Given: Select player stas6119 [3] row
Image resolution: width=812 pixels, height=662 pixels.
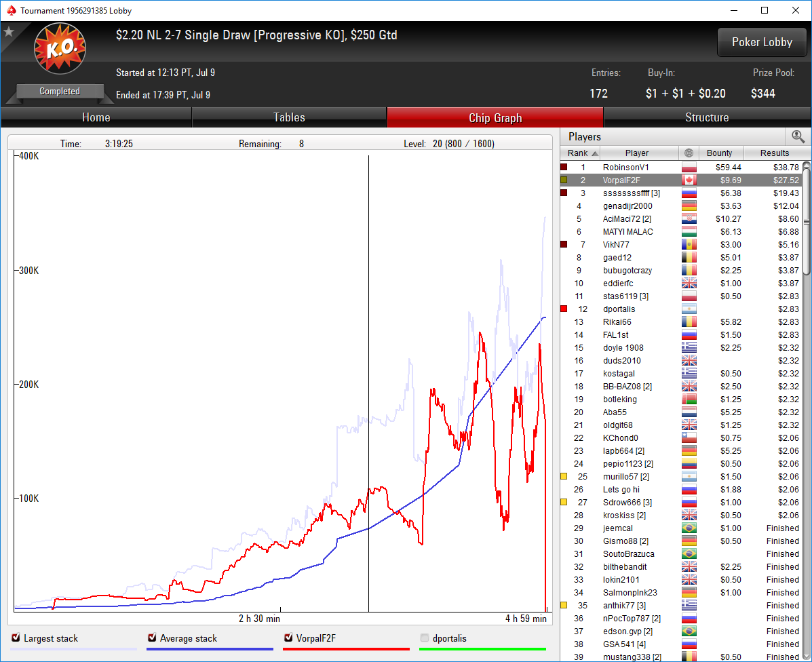Looking at the screenshot, I should tap(681, 296).
